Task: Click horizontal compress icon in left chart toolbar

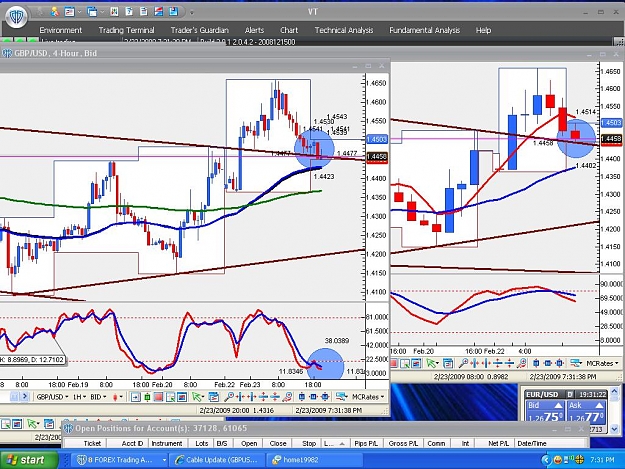Action: coord(252,397)
